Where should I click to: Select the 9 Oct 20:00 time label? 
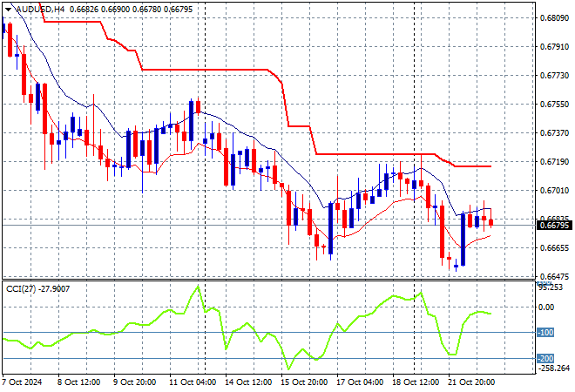(134, 382)
